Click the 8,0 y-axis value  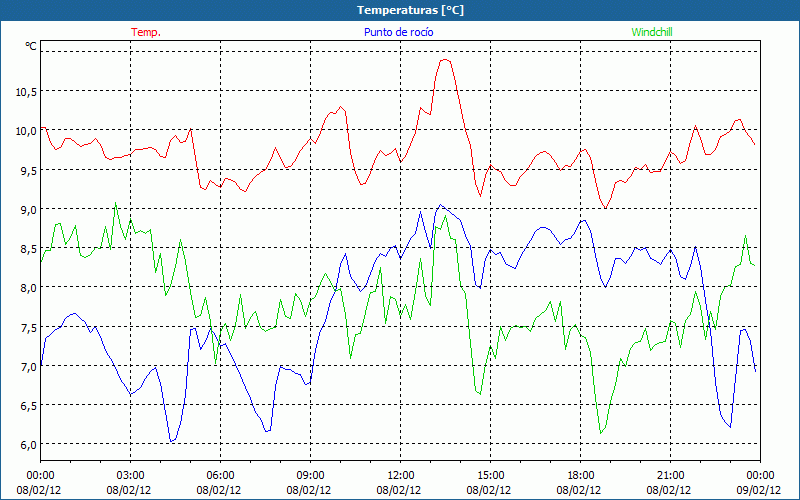tap(29, 288)
